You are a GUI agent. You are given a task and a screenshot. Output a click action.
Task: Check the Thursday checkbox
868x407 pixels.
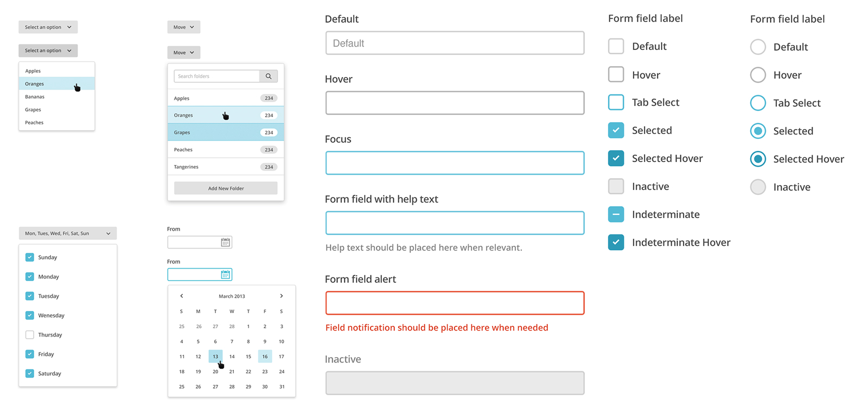[30, 335]
